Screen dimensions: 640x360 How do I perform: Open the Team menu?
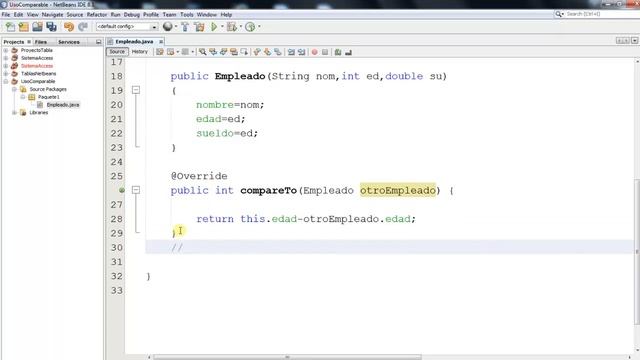tap(169, 15)
